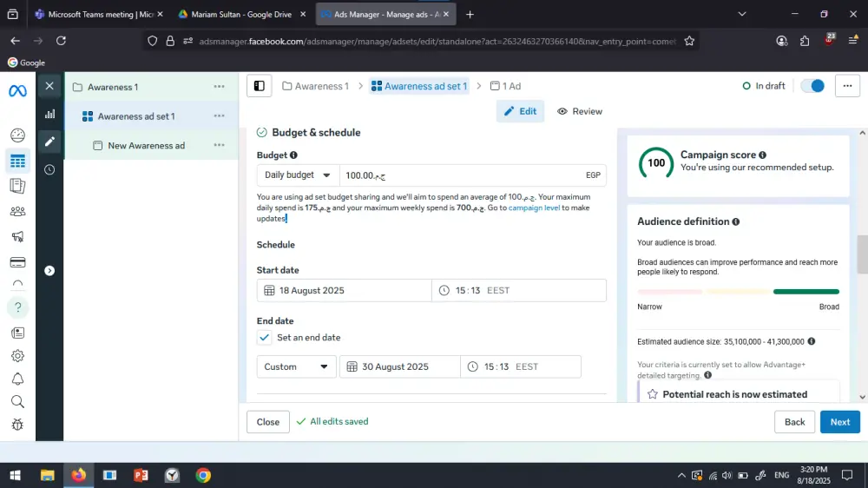The height and width of the screenshot is (488, 868).
Task: Go to Awareness 1 breadcrumb
Action: coord(316,86)
